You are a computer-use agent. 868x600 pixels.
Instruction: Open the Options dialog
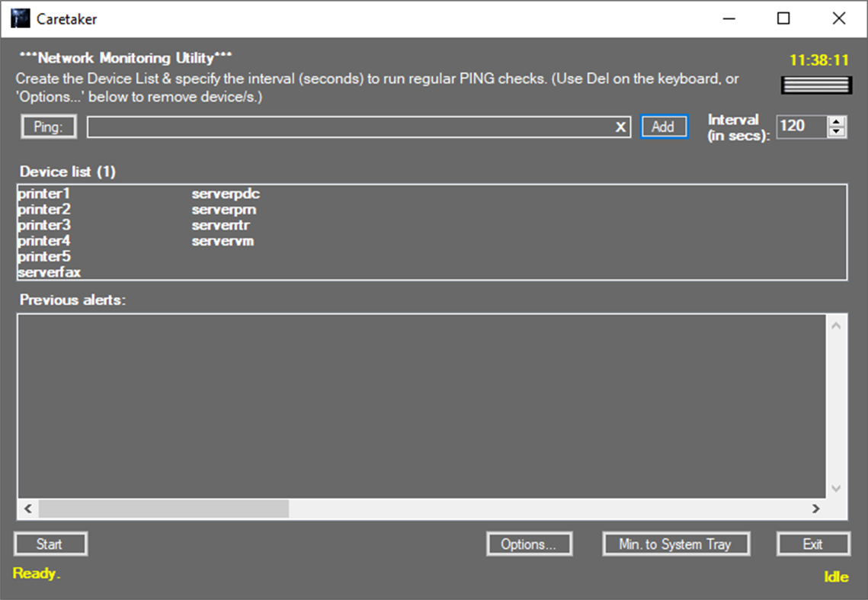point(529,544)
